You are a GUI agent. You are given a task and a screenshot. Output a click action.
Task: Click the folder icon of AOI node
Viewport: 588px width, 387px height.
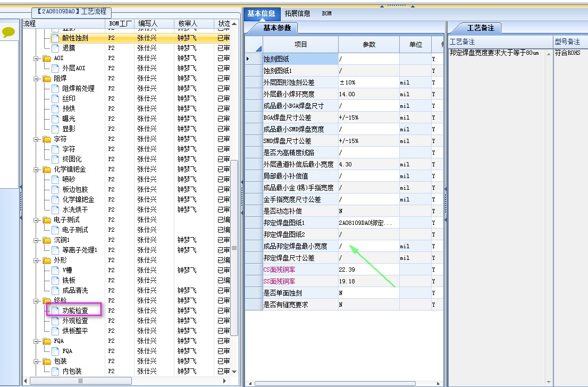(47, 58)
